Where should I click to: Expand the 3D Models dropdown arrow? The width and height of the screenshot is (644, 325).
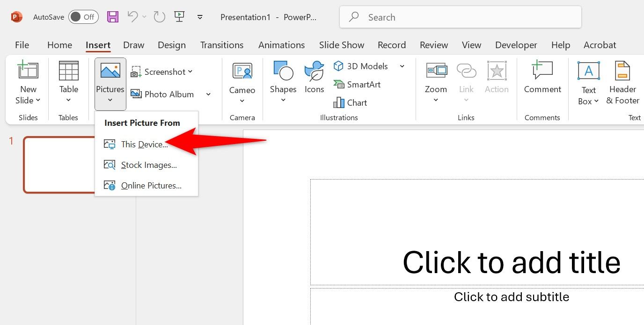point(402,66)
